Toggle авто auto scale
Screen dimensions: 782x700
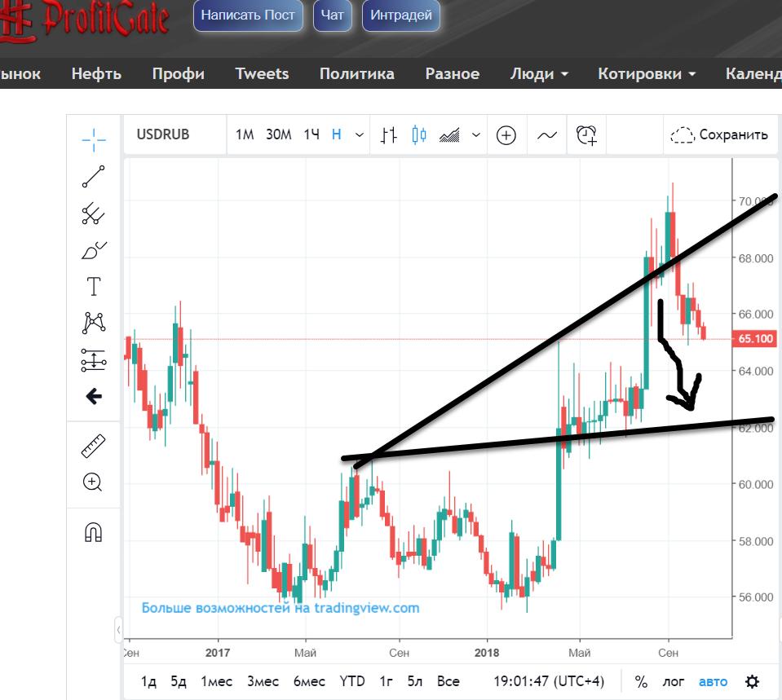[x=714, y=681]
